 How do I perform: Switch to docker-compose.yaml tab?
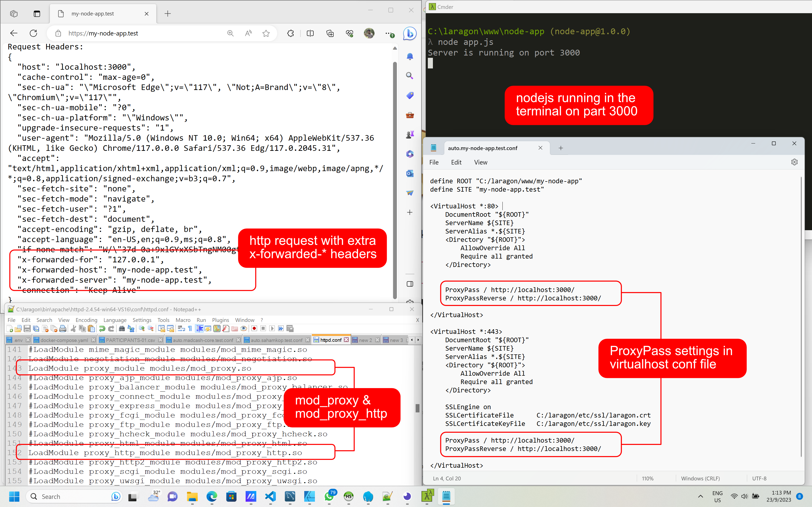click(64, 340)
